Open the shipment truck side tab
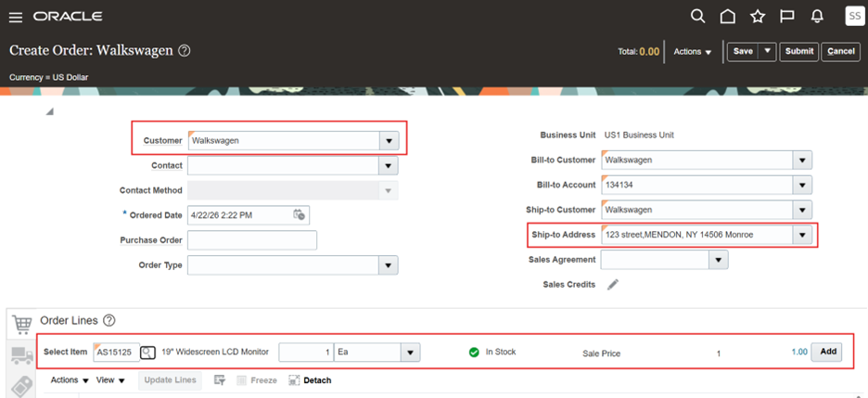 tap(22, 355)
